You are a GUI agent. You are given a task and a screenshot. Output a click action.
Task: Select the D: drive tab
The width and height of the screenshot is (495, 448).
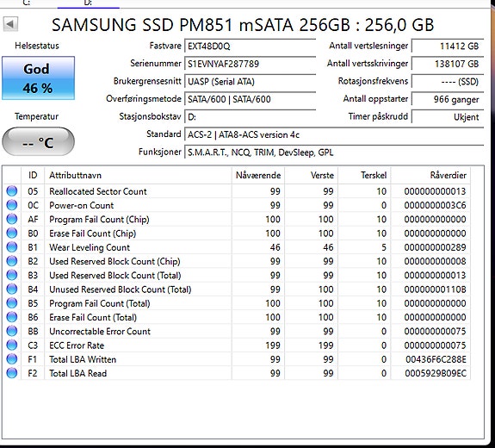tap(88, 3)
